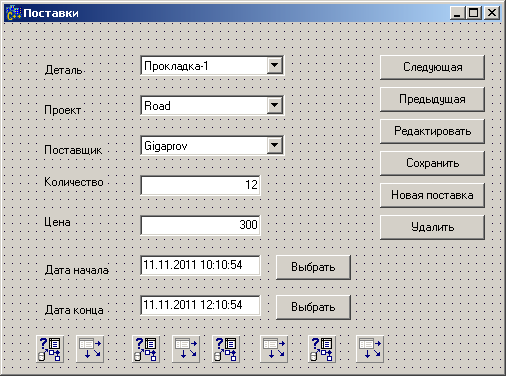506x376 pixels.
Task: Select the second query component icon from left
Action: pyautogui.click(x=146, y=349)
